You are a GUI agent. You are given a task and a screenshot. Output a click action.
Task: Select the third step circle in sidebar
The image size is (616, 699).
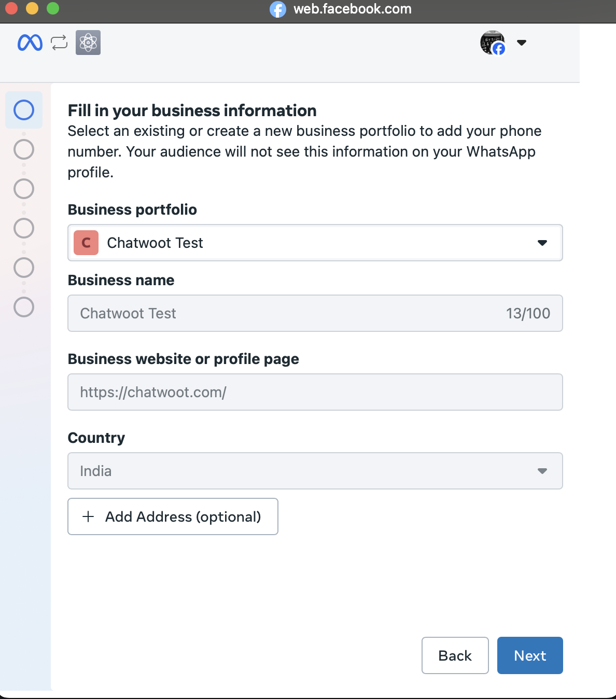point(24,189)
